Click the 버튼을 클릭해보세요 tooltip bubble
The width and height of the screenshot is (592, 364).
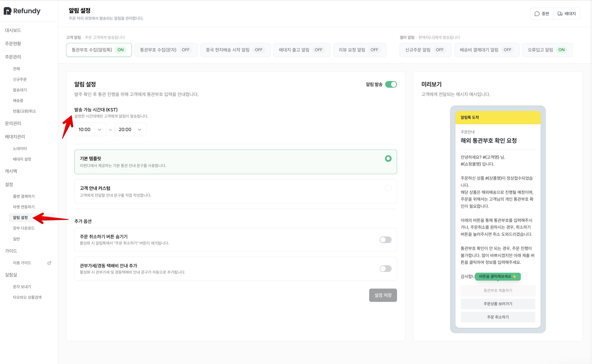pos(498,276)
